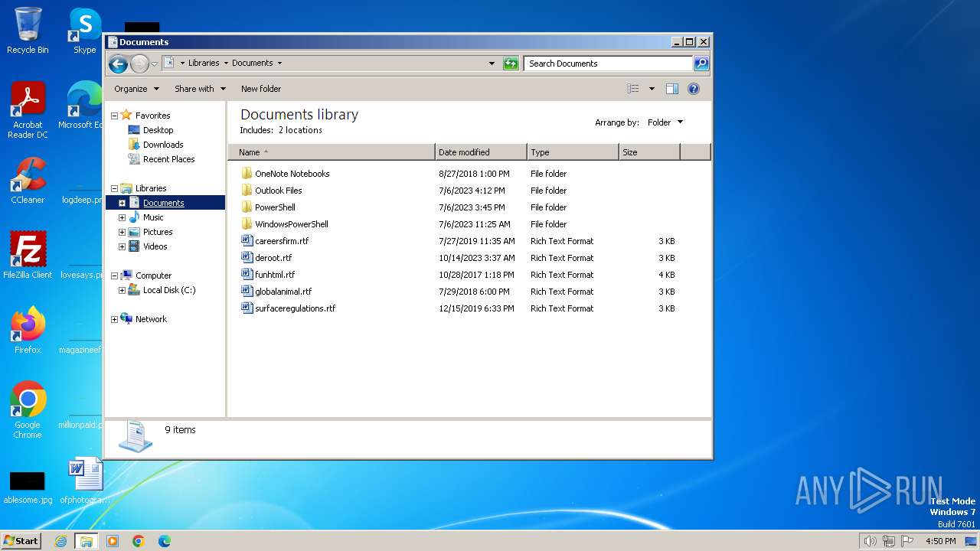The width and height of the screenshot is (980, 551).
Task: Expand the Network tree node
Action: 114,319
